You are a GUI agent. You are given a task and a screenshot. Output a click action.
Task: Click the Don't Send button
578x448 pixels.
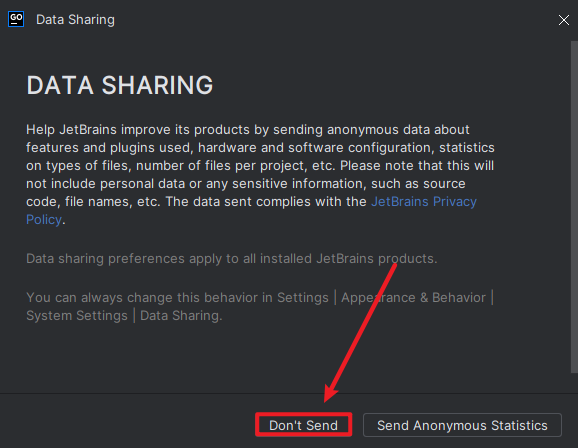pyautogui.click(x=303, y=425)
